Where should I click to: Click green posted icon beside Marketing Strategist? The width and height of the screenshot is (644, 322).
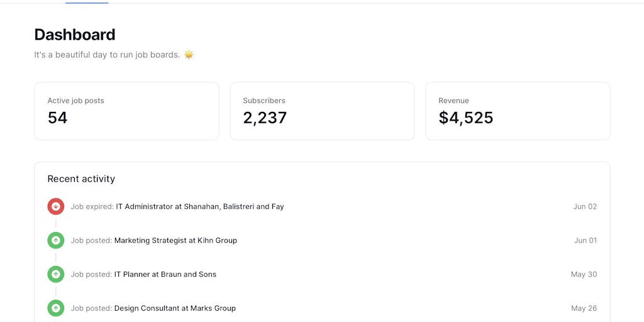click(x=56, y=240)
